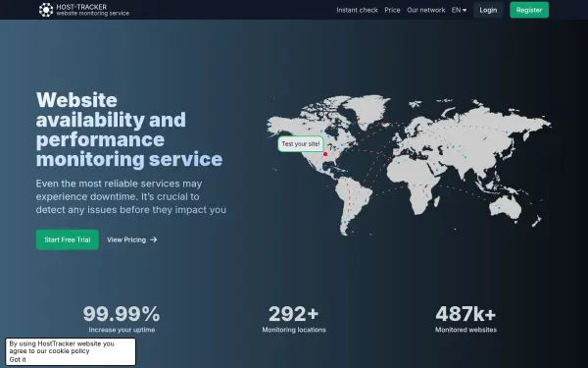Click the '292+' monitoring locations figure
This screenshot has height=368, width=588.
click(294, 314)
